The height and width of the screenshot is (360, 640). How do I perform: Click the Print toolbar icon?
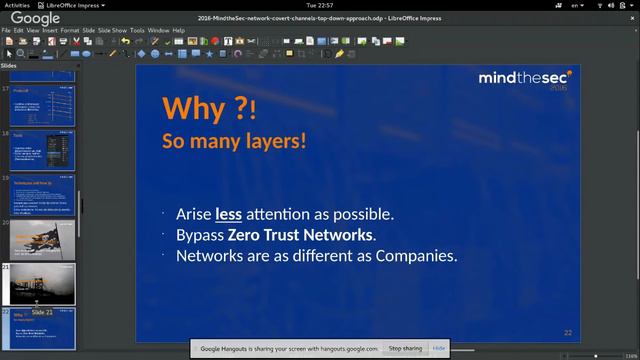click(x=63, y=41)
